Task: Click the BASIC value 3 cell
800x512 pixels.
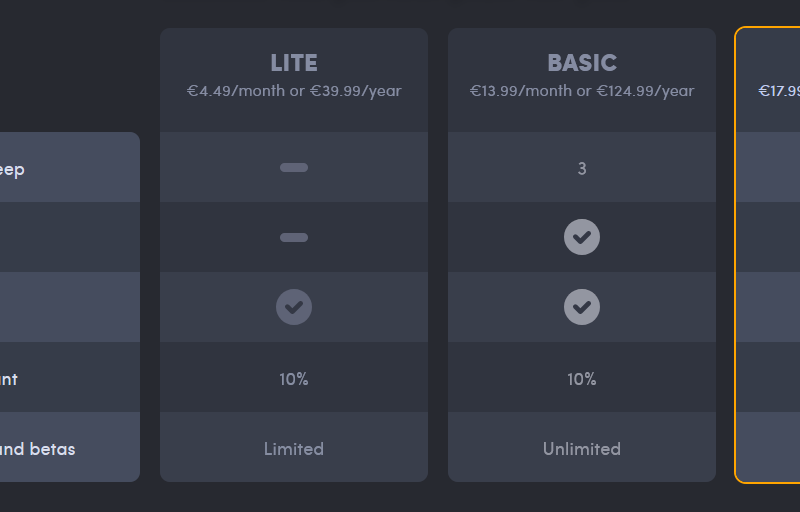Action: (x=582, y=169)
